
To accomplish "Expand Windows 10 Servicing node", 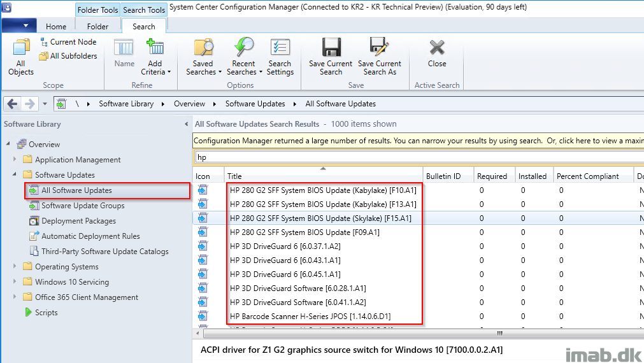I will [15, 281].
